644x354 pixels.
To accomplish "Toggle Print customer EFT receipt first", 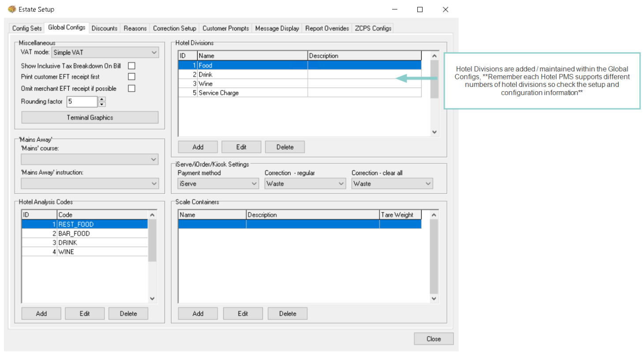I will (x=131, y=77).
